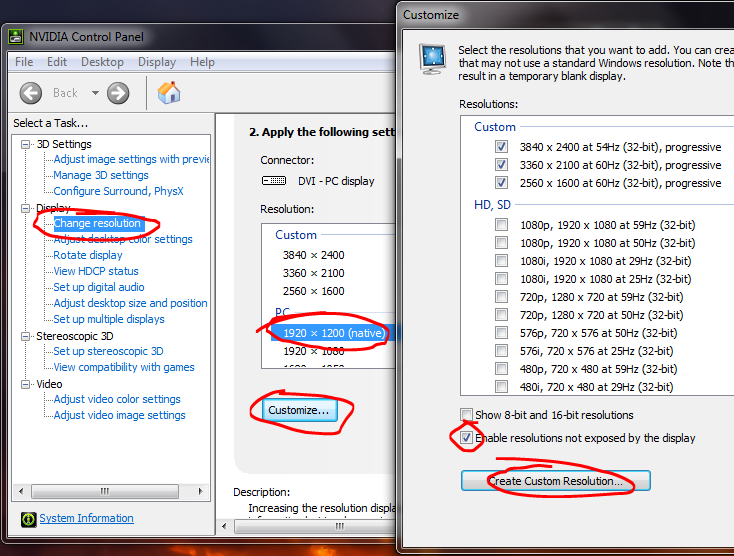
Task: Open the Help menu
Action: click(202, 62)
